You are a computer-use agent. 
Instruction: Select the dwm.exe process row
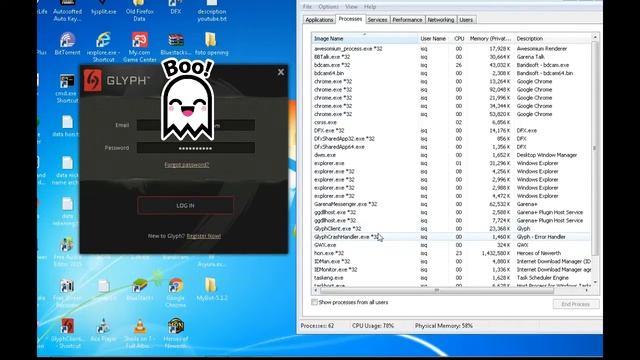pos(451,155)
